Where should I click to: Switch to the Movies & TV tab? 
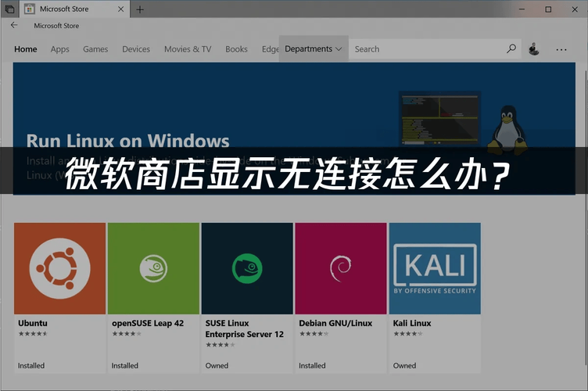coord(188,49)
